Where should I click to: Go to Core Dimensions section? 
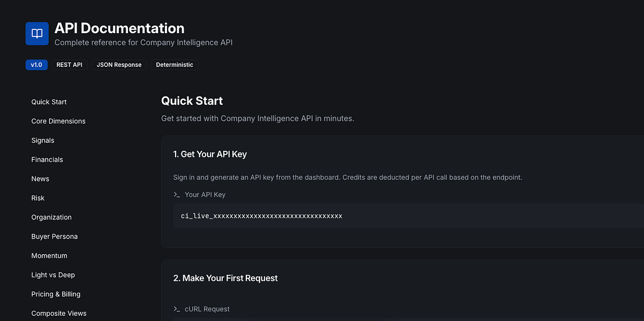tap(58, 121)
